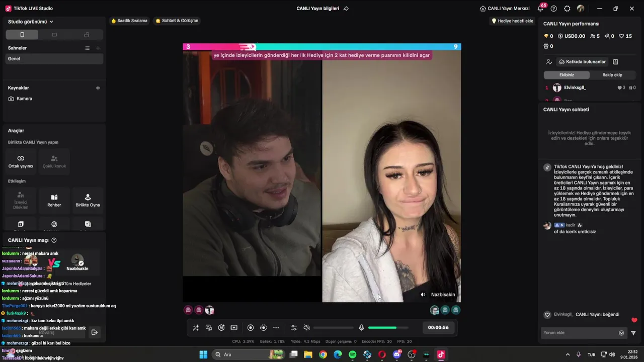Click the exit icon in match panel
Viewport: 644px width, 362px height.
pos(94,332)
